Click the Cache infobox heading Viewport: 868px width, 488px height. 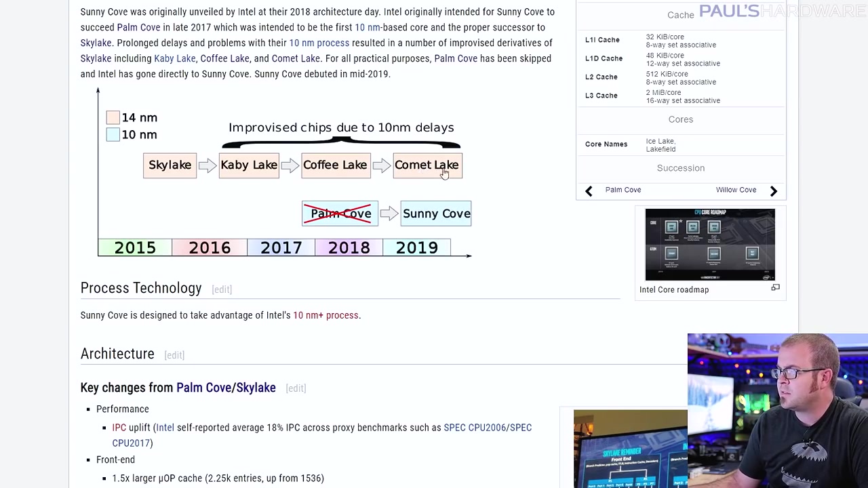pos(681,15)
